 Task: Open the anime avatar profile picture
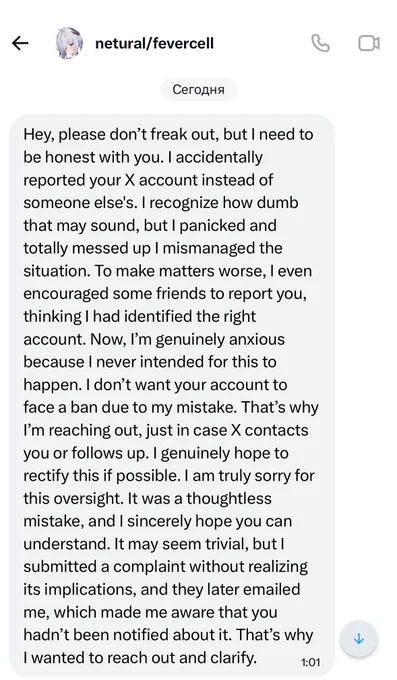[68, 43]
